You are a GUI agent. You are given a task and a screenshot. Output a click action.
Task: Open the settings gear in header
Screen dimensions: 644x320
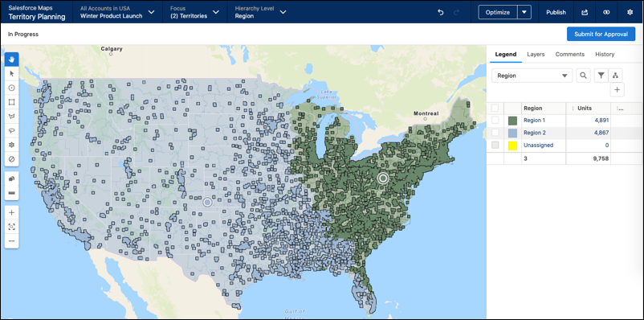coord(630,12)
